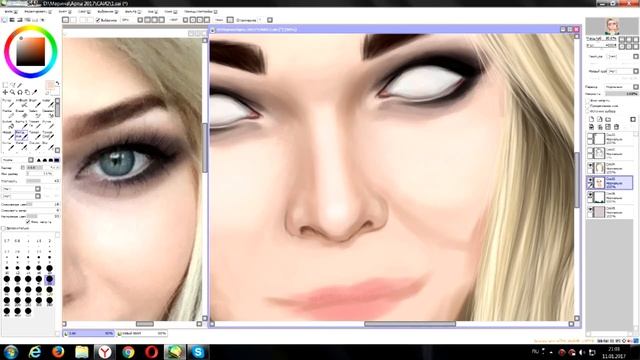Swap foreground and background colors arrow
This screenshot has height=360, width=640.
pos(57,83)
